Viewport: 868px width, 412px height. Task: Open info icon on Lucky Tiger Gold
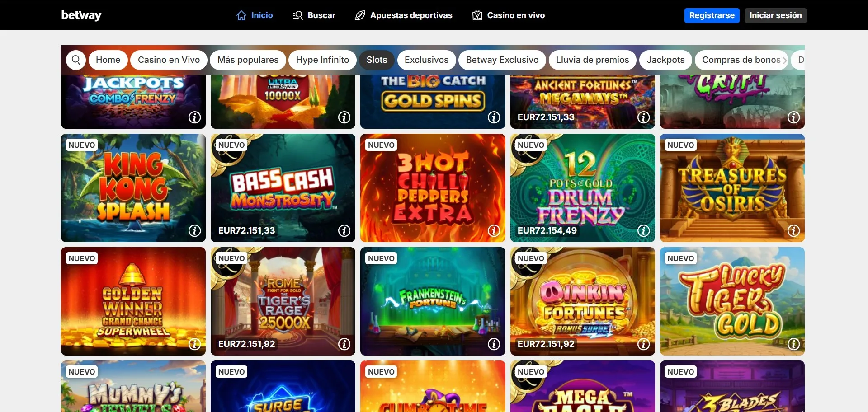[793, 344]
